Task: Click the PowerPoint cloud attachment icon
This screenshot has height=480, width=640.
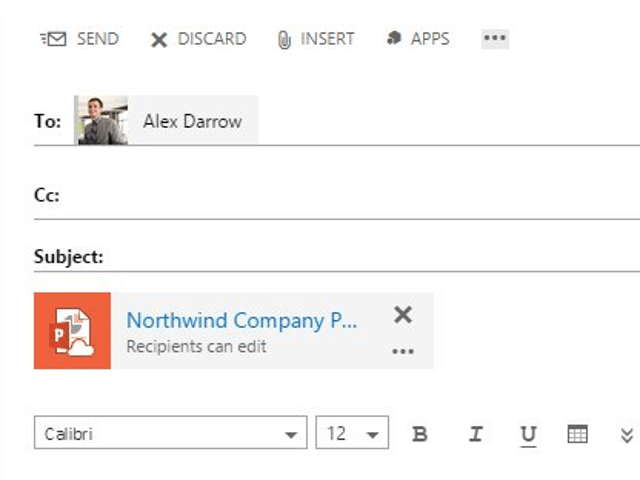Action: click(x=72, y=331)
